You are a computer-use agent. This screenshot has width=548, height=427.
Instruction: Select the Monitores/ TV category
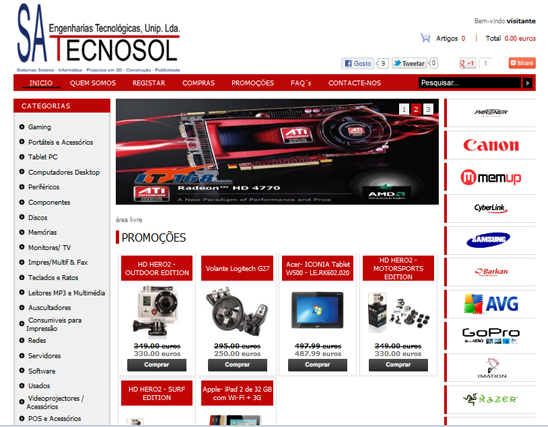(x=49, y=247)
